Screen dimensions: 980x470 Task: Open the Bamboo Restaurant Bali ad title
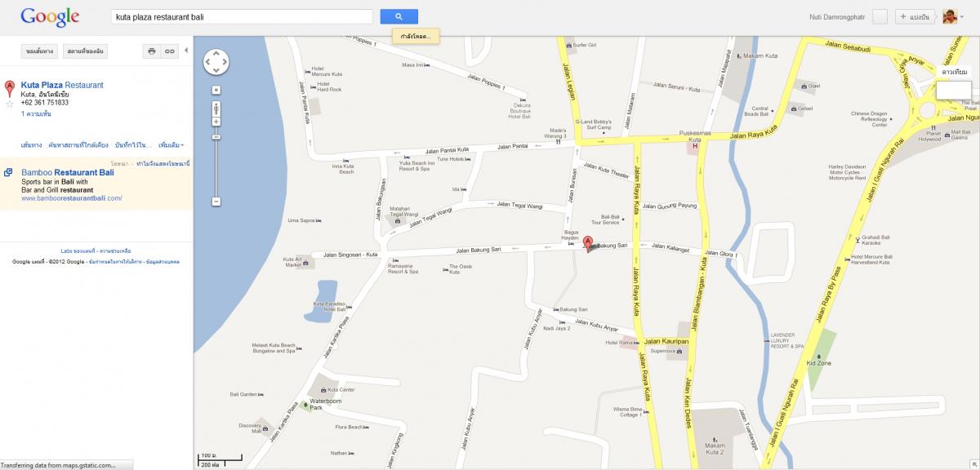[68, 173]
